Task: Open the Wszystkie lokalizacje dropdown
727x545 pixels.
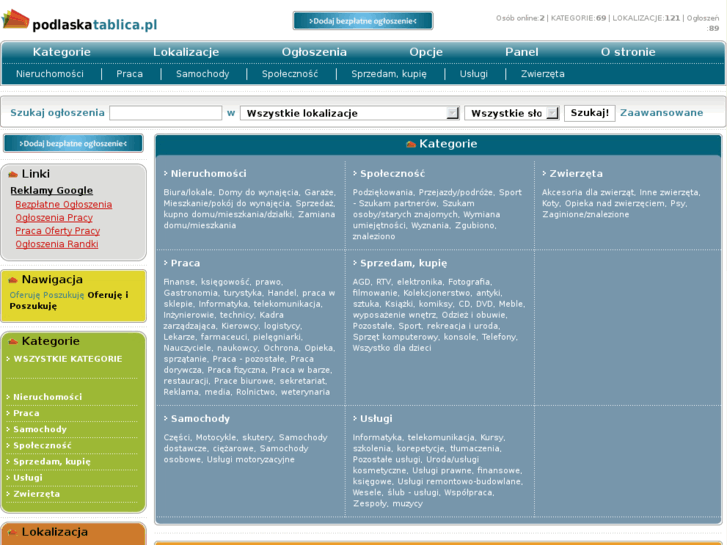Action: pyautogui.click(x=350, y=113)
